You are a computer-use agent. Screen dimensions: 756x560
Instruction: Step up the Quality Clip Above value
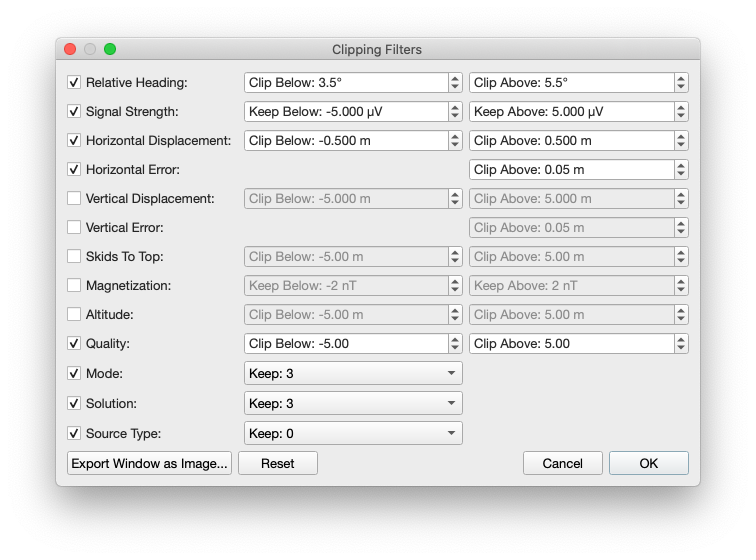click(x=681, y=339)
